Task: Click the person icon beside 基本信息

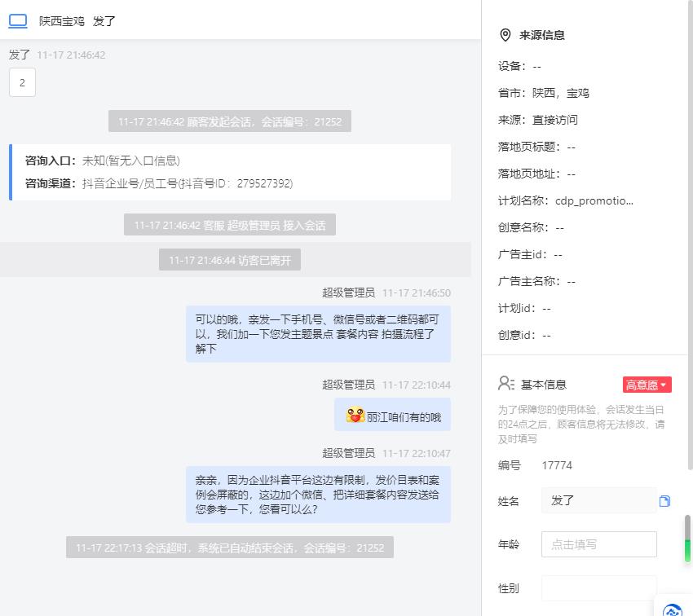Action: pyautogui.click(x=506, y=383)
